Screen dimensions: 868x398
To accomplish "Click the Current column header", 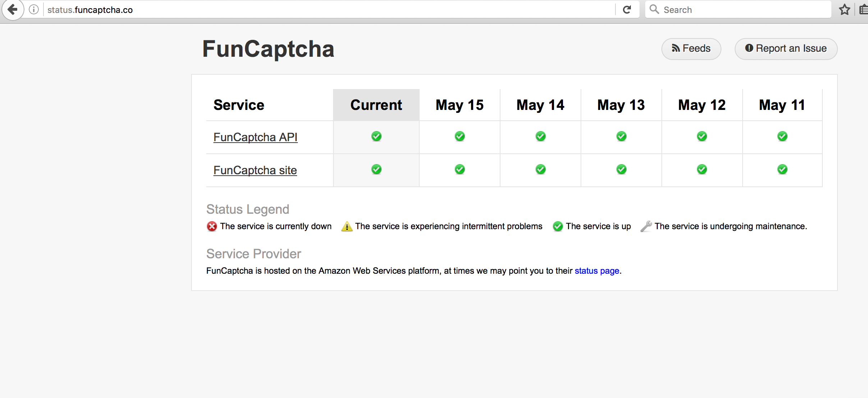I will (x=376, y=105).
